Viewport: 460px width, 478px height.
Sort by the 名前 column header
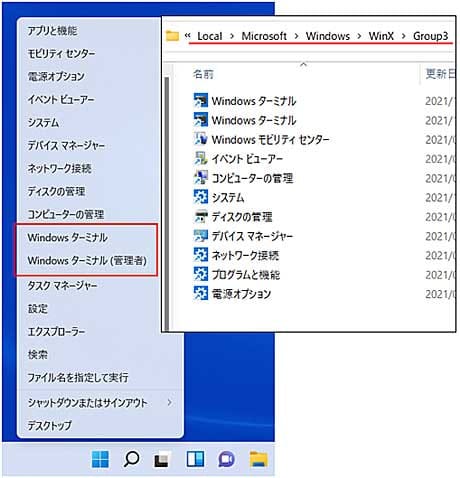click(203, 74)
